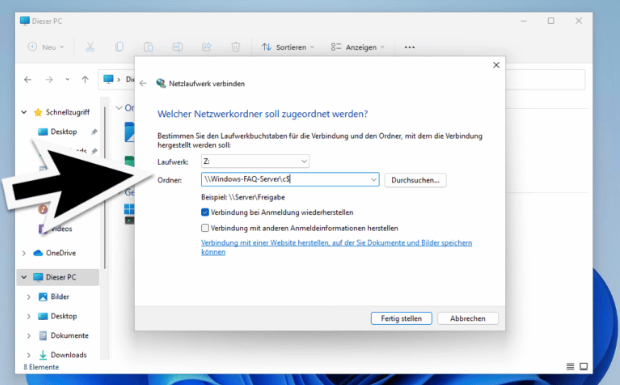Open the Neu dropdown in Explorer
This screenshot has height=385, width=620.
point(46,47)
